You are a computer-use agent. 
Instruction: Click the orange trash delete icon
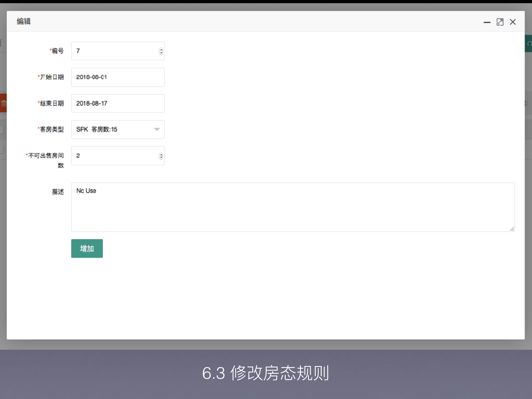(3, 103)
